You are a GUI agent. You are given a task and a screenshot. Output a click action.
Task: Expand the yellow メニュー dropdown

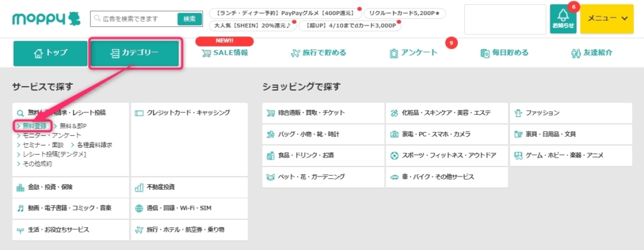[x=607, y=19]
